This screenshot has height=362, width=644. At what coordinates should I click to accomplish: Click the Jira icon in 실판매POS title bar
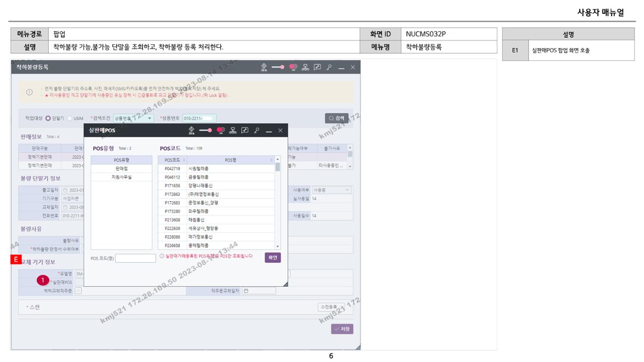tap(192, 130)
